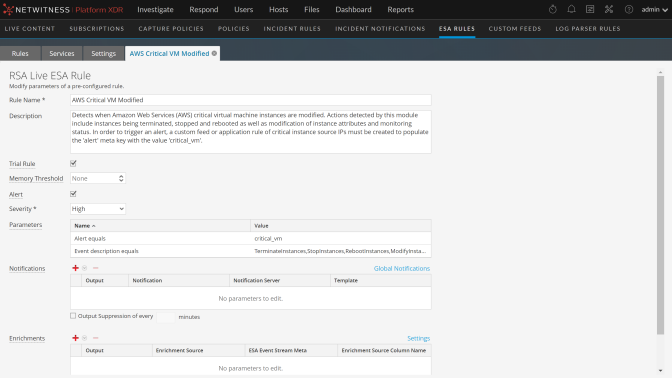Click the vertical scrollbar thumb

coord(660,205)
